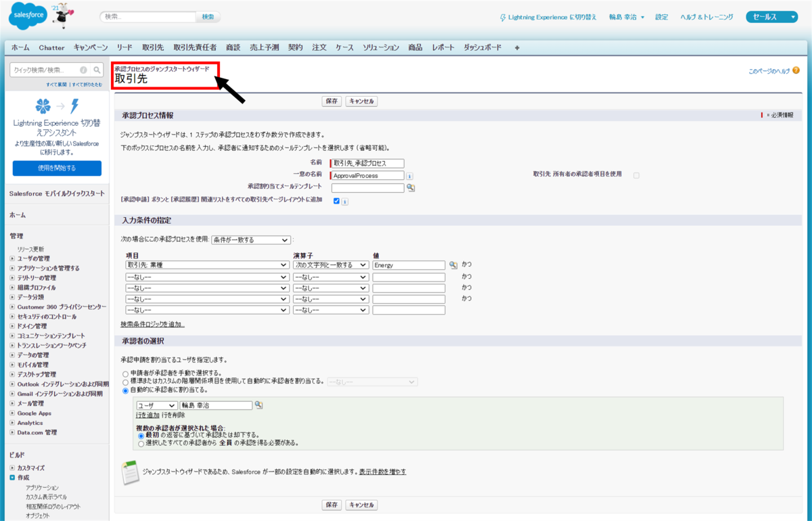Viewport: 812px width, 521px height.
Task: Click the 行を追加 link
Action: point(148,415)
